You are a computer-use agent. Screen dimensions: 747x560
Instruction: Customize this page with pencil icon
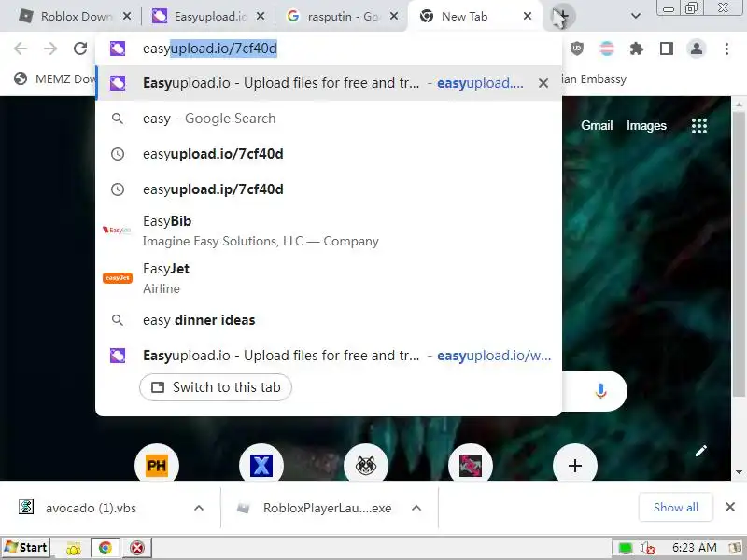(700, 451)
